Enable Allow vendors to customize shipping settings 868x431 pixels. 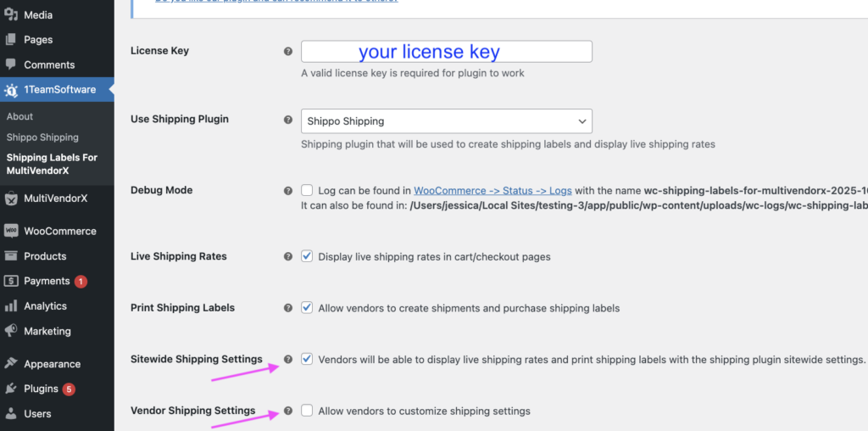click(x=307, y=411)
